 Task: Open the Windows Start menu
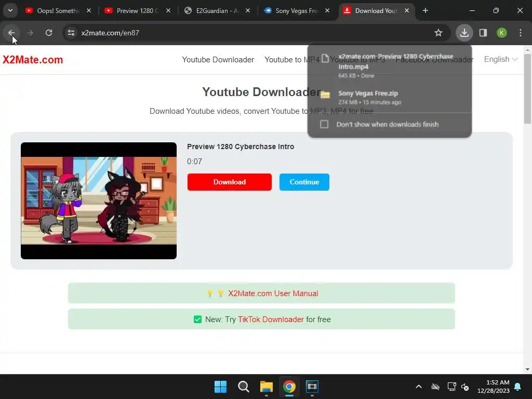[x=220, y=387]
